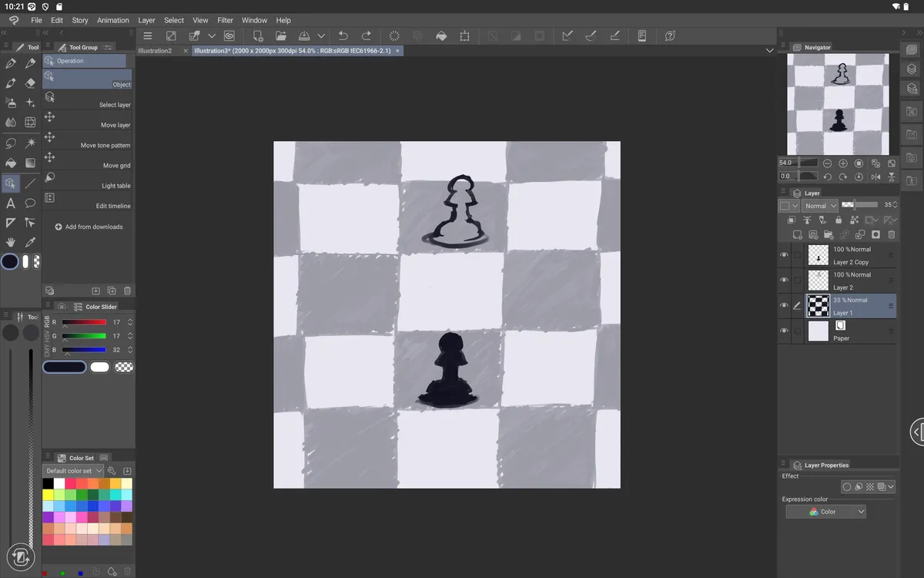The width and height of the screenshot is (924, 578).
Task: Expand the Expression color dropdown
Action: 826,512
